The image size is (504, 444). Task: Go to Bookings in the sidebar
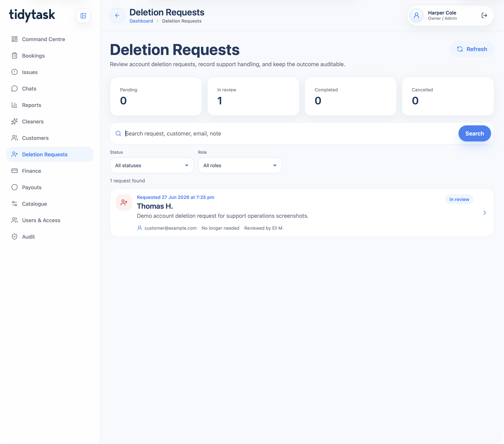coord(50,56)
